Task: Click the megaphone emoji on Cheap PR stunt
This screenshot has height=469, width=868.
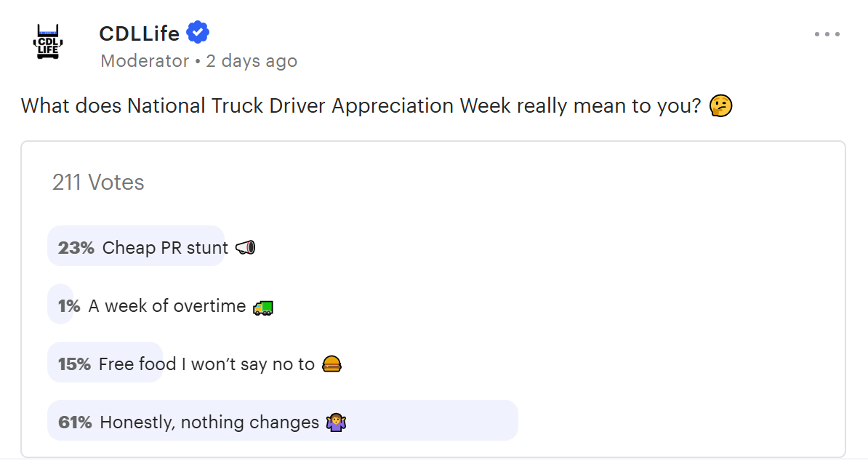Action: tap(244, 246)
